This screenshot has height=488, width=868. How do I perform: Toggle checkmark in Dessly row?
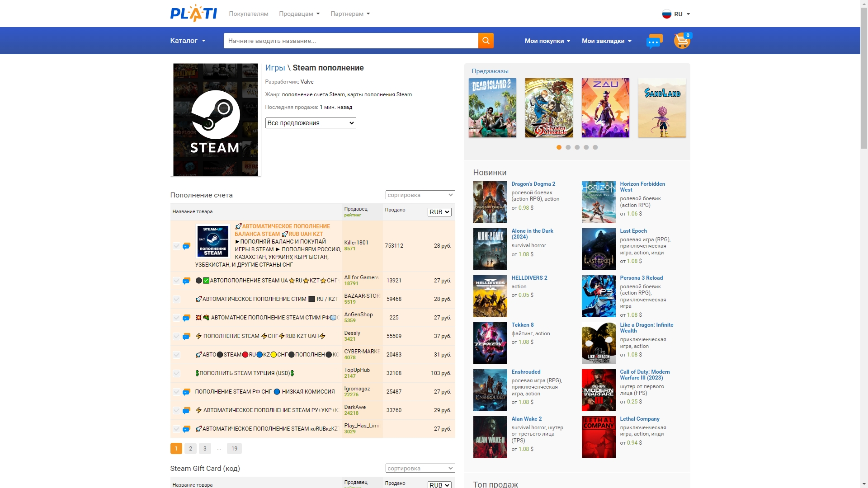[176, 337]
